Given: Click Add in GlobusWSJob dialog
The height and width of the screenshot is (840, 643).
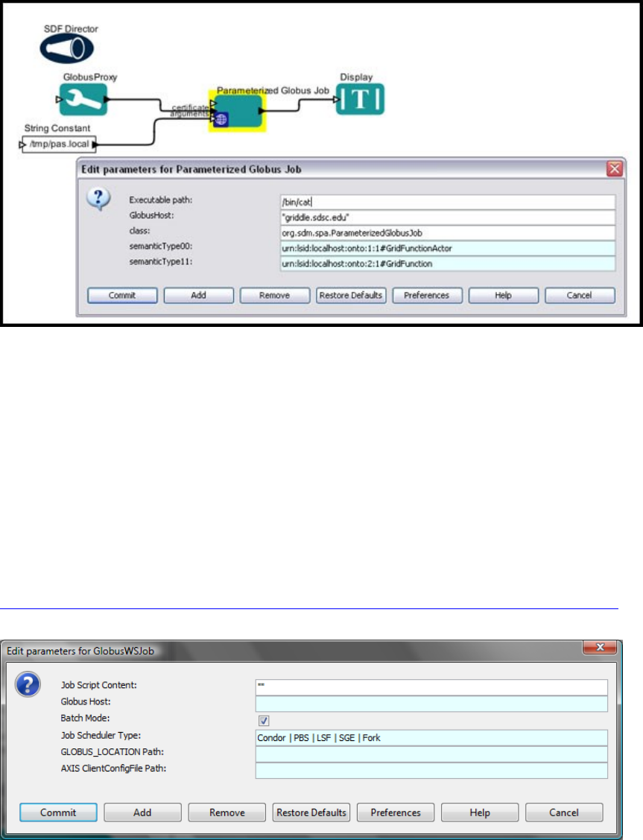Looking at the screenshot, I should click(142, 812).
